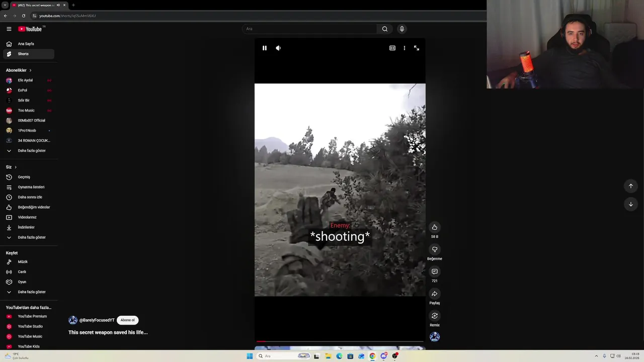The image size is (644, 362).
Task: Go to the previous short arrow
Action: (631, 186)
